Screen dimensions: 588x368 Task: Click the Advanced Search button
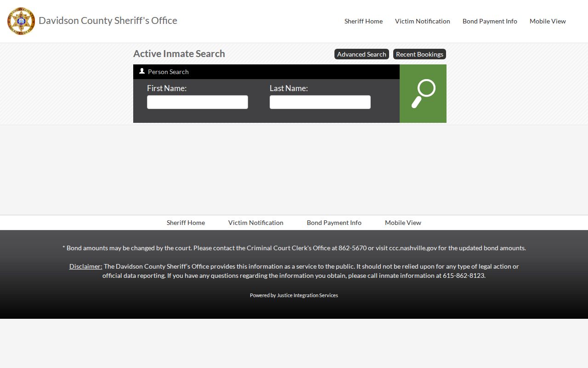tap(362, 54)
